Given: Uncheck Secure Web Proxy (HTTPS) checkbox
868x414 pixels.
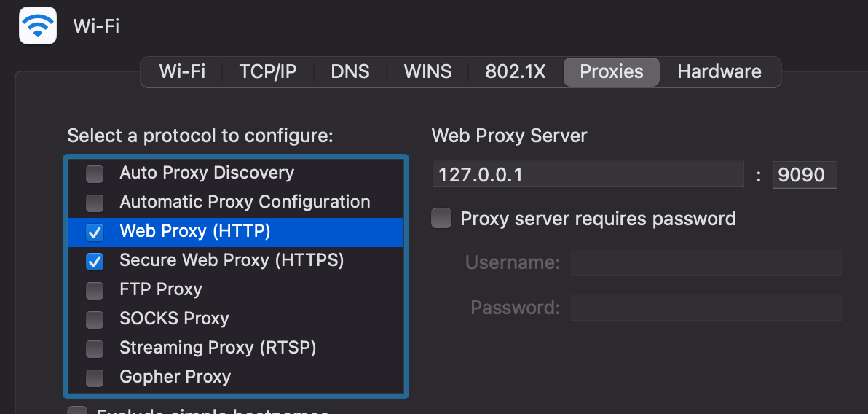Looking at the screenshot, I should 95,261.
